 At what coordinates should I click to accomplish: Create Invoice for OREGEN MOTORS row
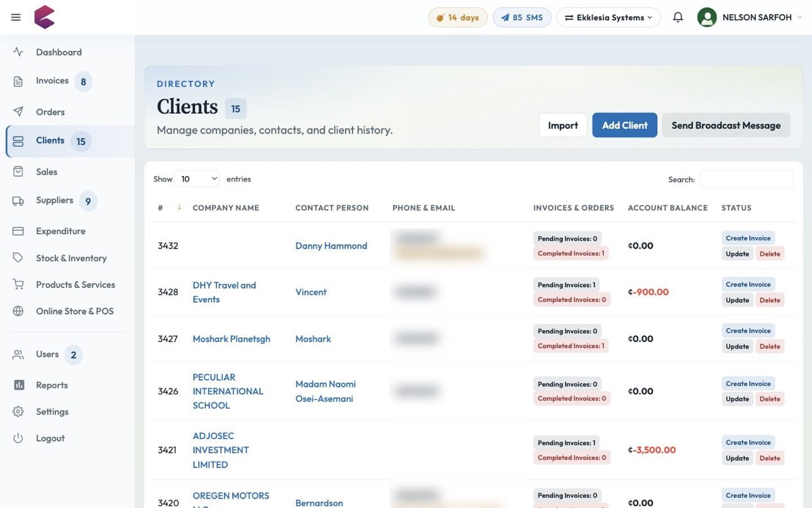[748, 495]
